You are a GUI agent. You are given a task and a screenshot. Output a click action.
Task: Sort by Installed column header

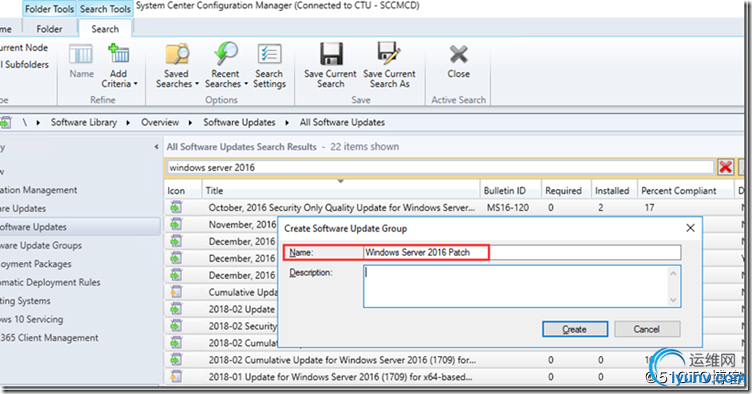[x=614, y=191]
